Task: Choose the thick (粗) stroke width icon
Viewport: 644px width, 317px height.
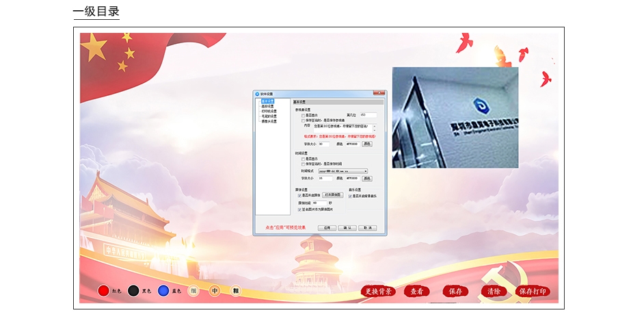Action: (236, 291)
